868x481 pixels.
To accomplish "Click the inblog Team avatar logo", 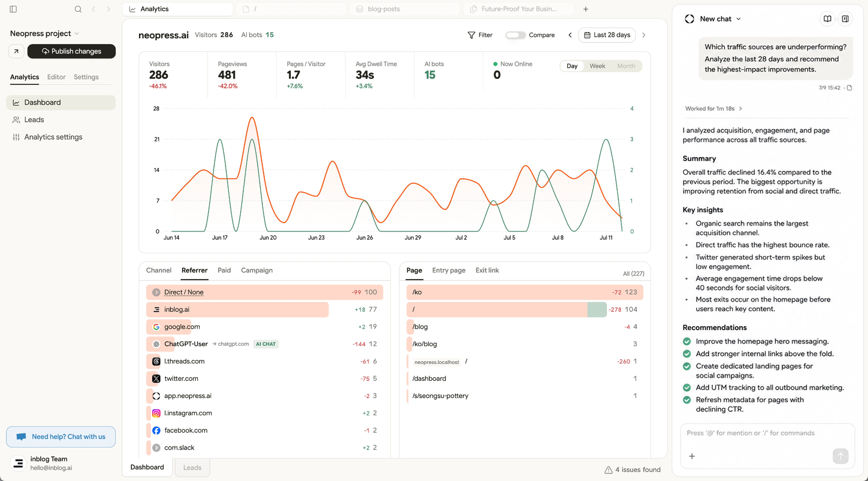I will [x=18, y=463].
